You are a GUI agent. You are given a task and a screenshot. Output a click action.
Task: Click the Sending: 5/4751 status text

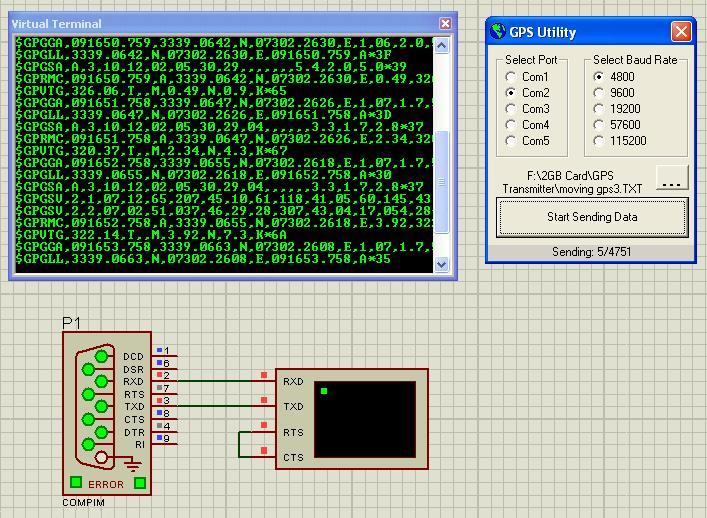click(x=592, y=252)
